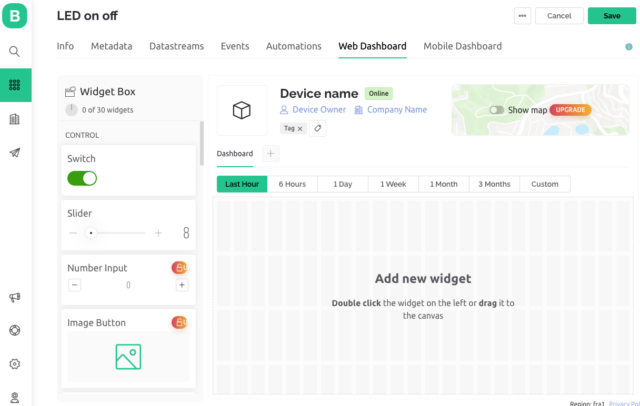Toggle the Show map switch
Image resolution: width=640 pixels, height=406 pixels.
point(495,110)
